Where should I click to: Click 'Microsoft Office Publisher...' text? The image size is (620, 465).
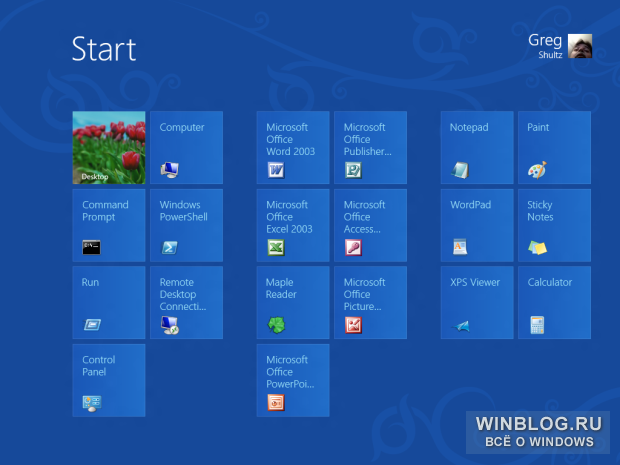[x=368, y=139]
